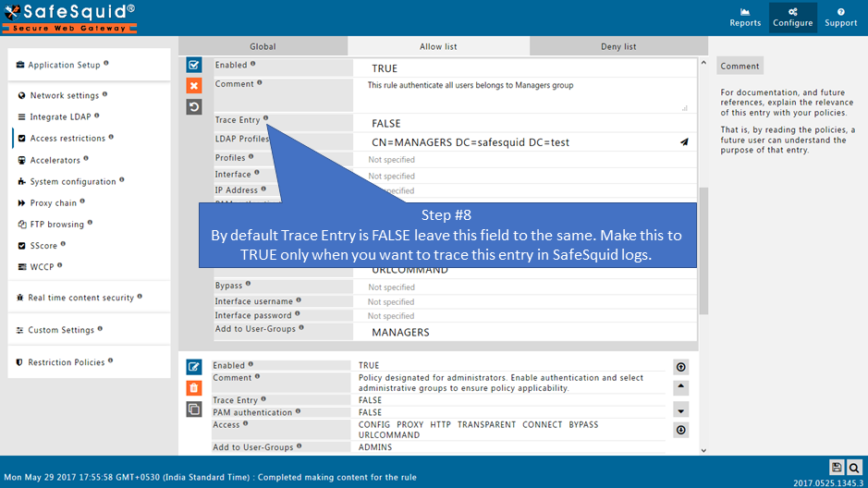Set the Interface field value
Viewport: 868px width, 488px height.
tap(524, 176)
